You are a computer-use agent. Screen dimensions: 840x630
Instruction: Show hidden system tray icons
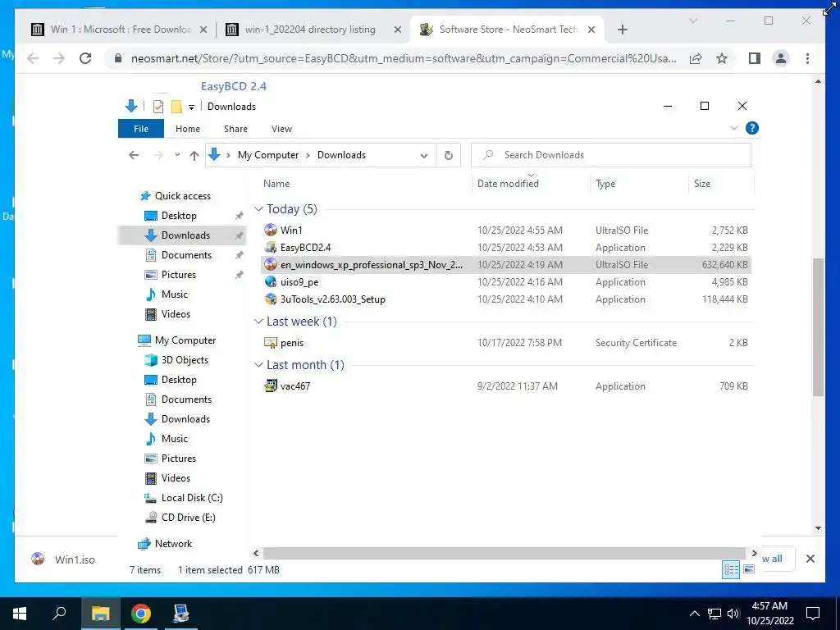click(694, 614)
